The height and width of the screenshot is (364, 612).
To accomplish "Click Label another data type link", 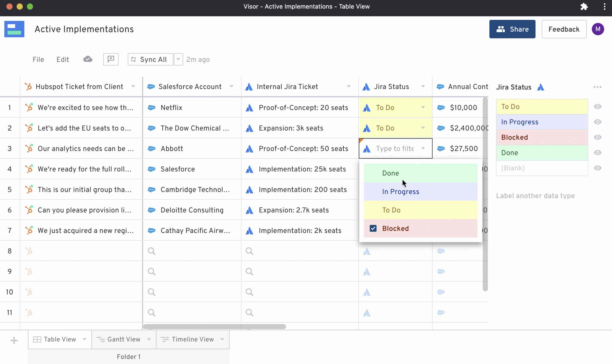I will [535, 196].
